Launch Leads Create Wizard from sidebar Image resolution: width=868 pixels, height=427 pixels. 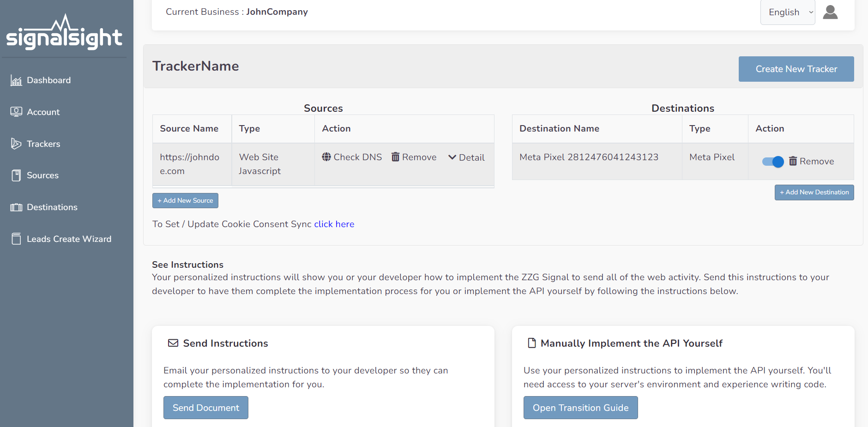(x=69, y=239)
